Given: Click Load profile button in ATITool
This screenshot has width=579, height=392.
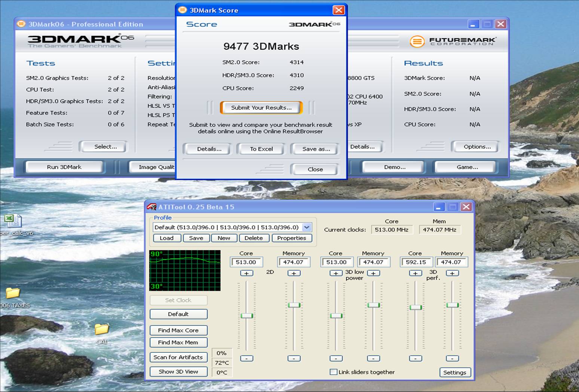Looking at the screenshot, I should coord(167,238).
